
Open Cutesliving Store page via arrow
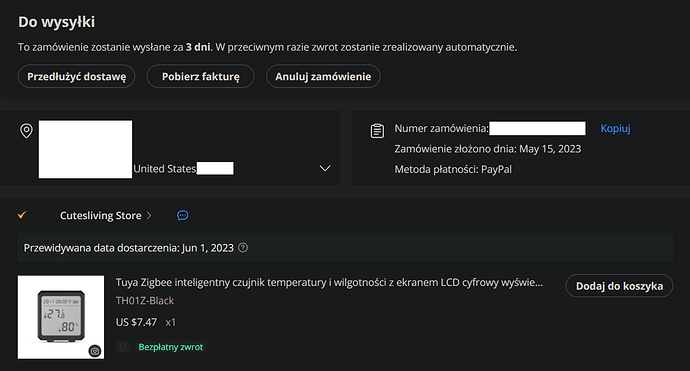149,215
